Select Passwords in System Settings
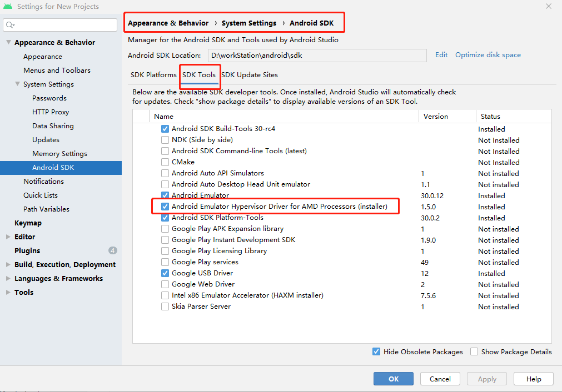562x392 pixels. [49, 98]
